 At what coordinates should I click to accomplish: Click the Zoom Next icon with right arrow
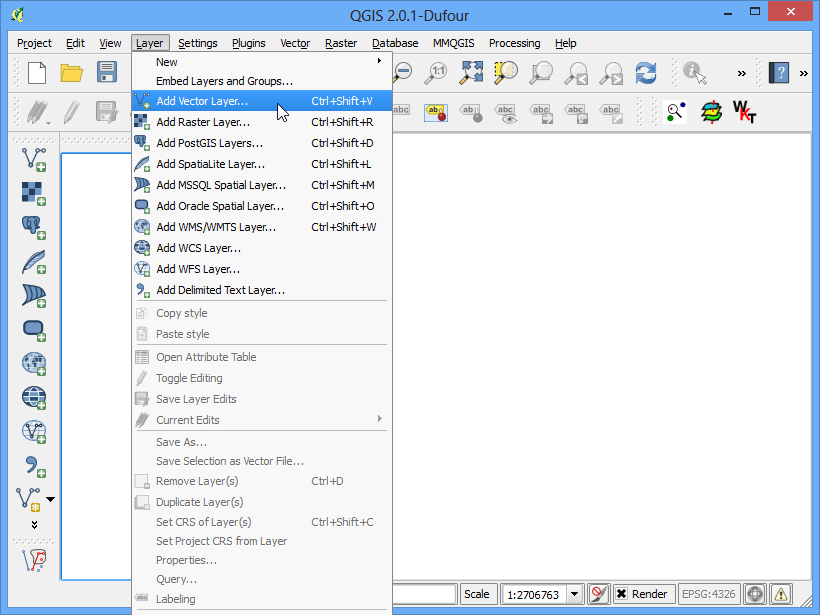(x=611, y=73)
